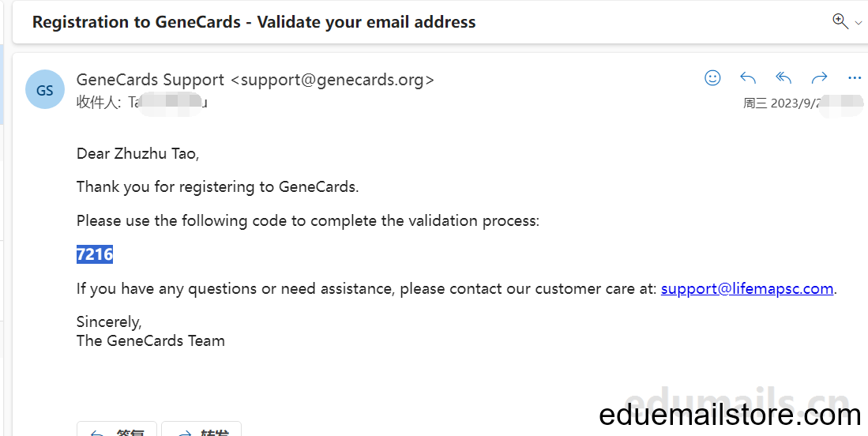Click the highlighted code 7216

pyautogui.click(x=95, y=254)
